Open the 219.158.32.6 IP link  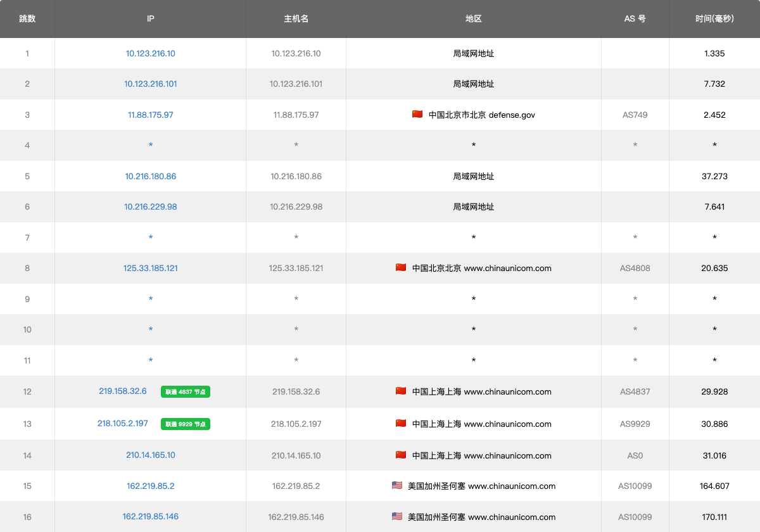(x=123, y=391)
